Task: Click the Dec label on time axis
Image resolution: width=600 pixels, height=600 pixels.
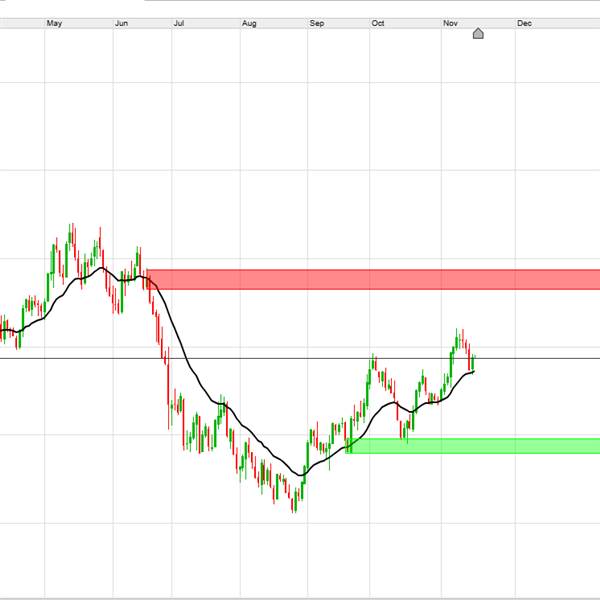Action: click(x=524, y=23)
